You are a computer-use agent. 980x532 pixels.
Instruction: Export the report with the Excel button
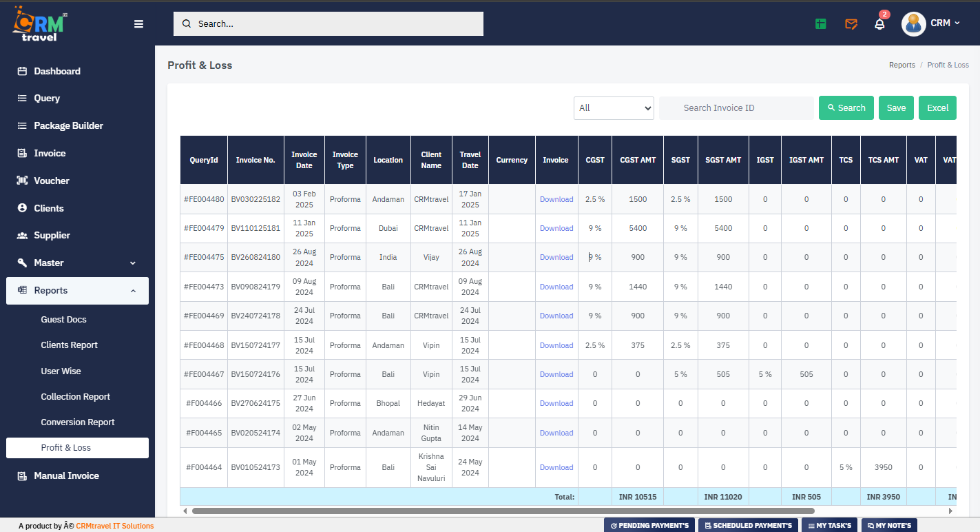pyautogui.click(x=937, y=108)
